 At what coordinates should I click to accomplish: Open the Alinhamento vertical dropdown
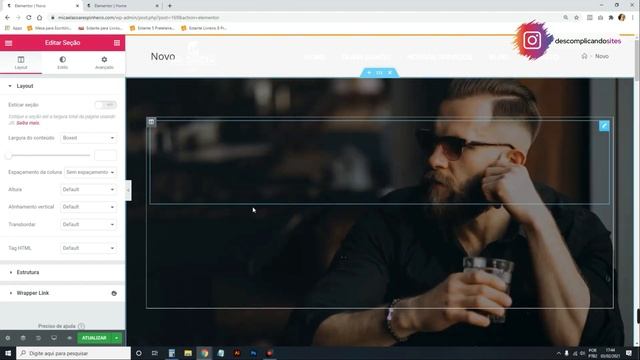(x=89, y=207)
